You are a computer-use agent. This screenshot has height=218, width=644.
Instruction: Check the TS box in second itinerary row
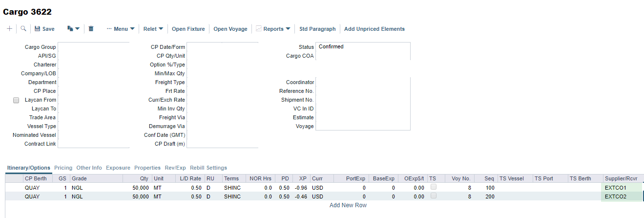click(433, 196)
